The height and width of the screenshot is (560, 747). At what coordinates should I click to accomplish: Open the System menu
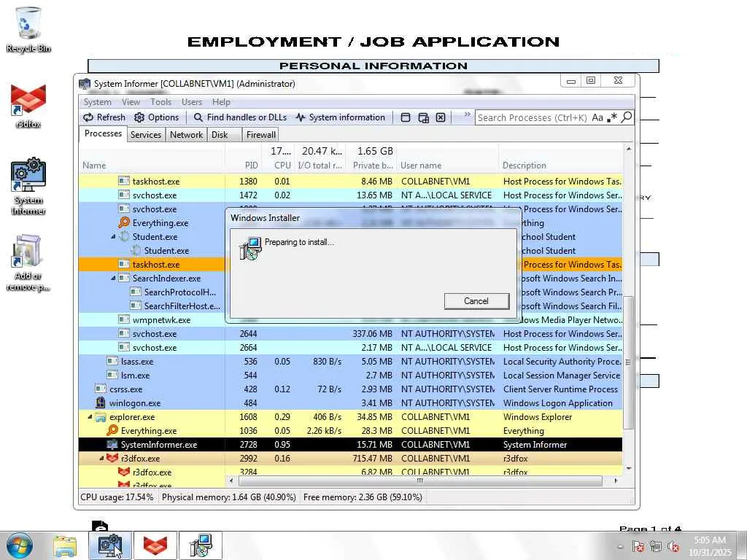pyautogui.click(x=97, y=102)
